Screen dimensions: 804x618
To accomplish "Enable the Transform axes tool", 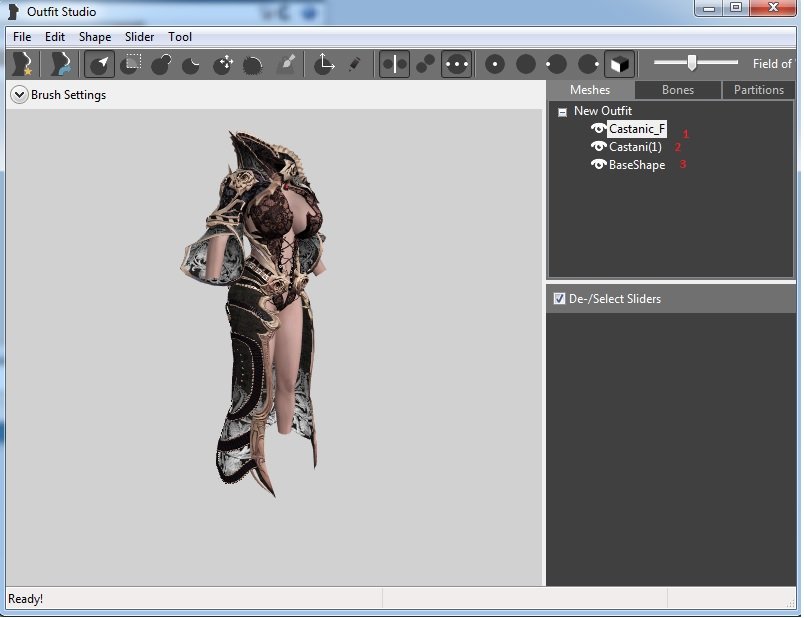I will pos(324,64).
